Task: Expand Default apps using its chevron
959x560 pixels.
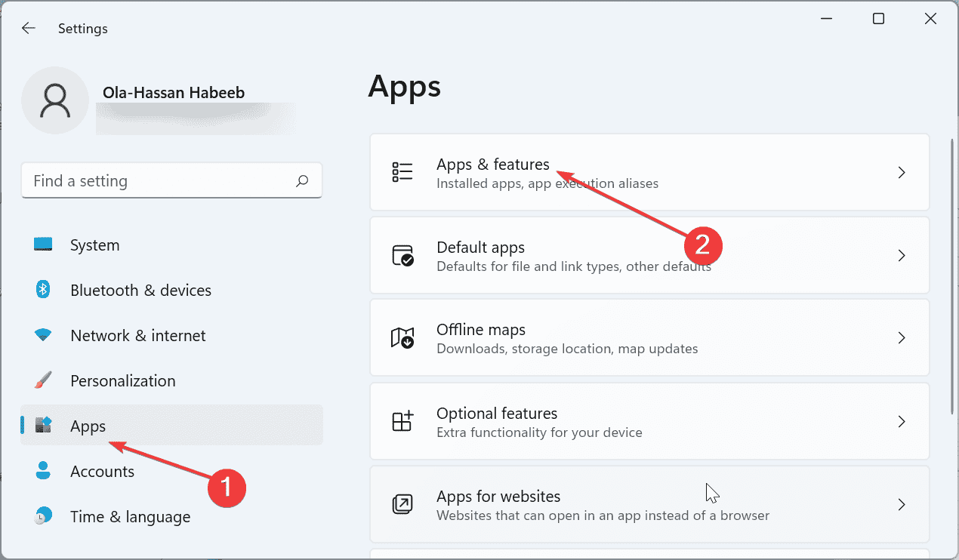Action: pos(902,255)
